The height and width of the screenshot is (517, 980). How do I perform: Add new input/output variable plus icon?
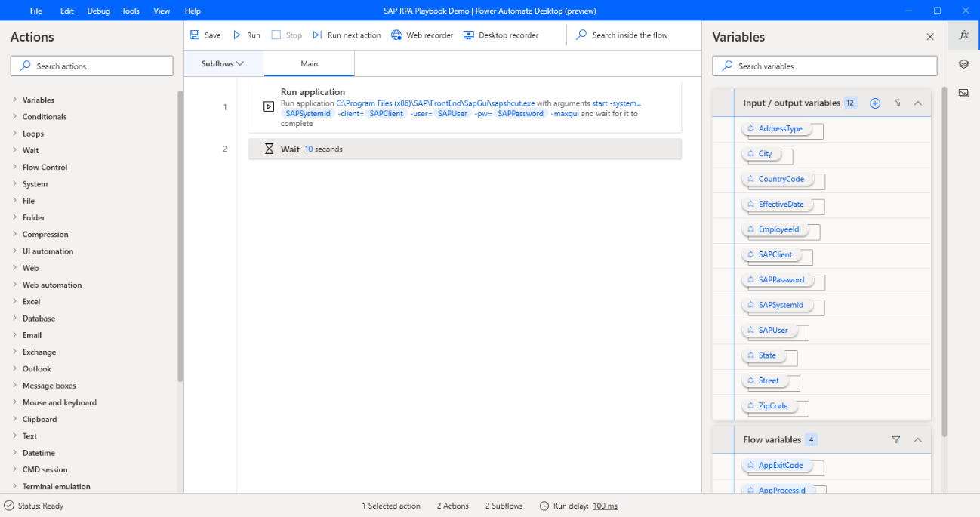pyautogui.click(x=875, y=103)
